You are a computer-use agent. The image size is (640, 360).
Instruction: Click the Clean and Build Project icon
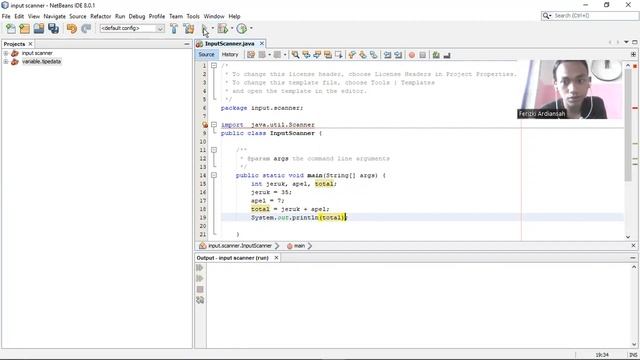(189, 29)
